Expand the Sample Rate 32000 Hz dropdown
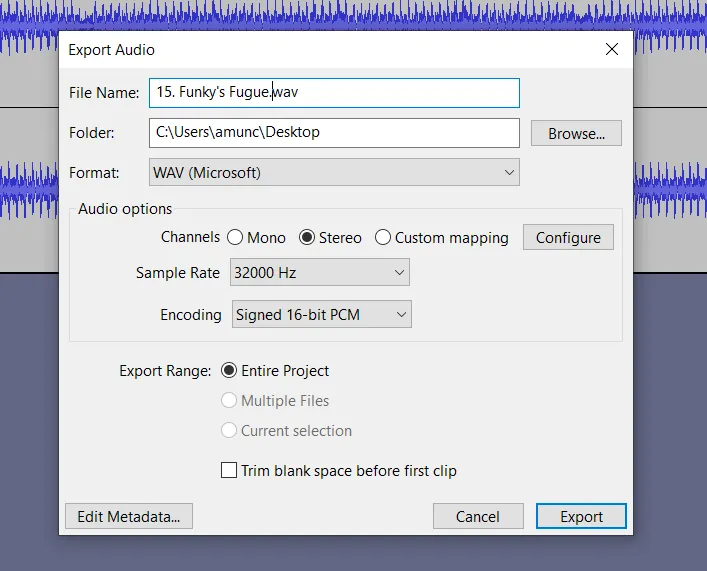707x571 pixels. tap(320, 273)
